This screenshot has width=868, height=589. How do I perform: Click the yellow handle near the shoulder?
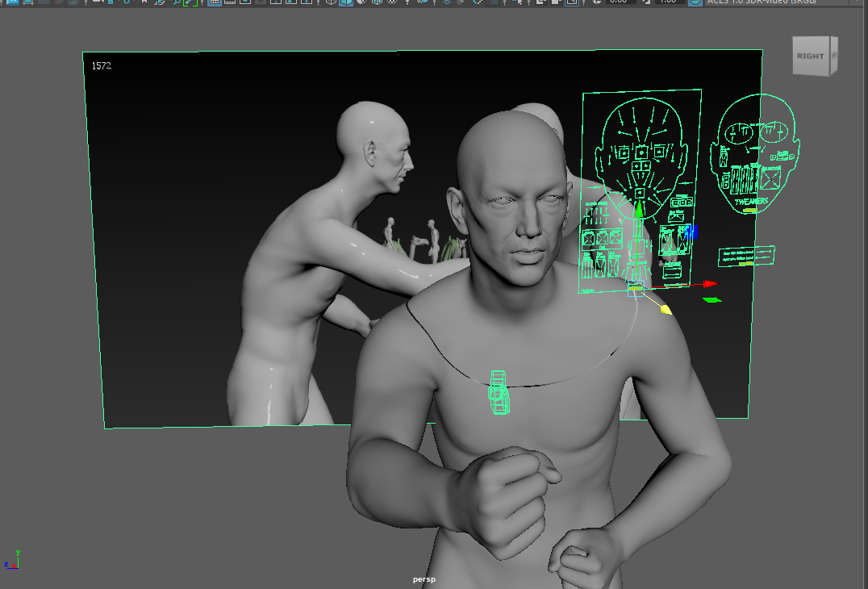click(666, 309)
